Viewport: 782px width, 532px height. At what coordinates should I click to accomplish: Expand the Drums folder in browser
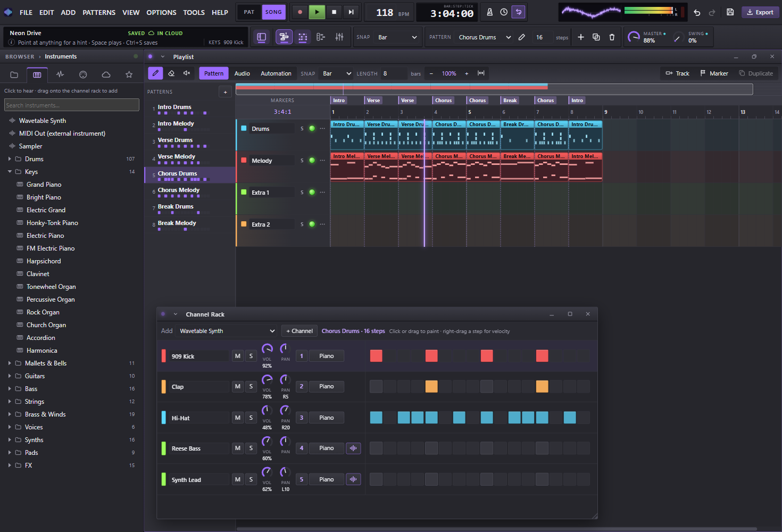(x=10, y=159)
